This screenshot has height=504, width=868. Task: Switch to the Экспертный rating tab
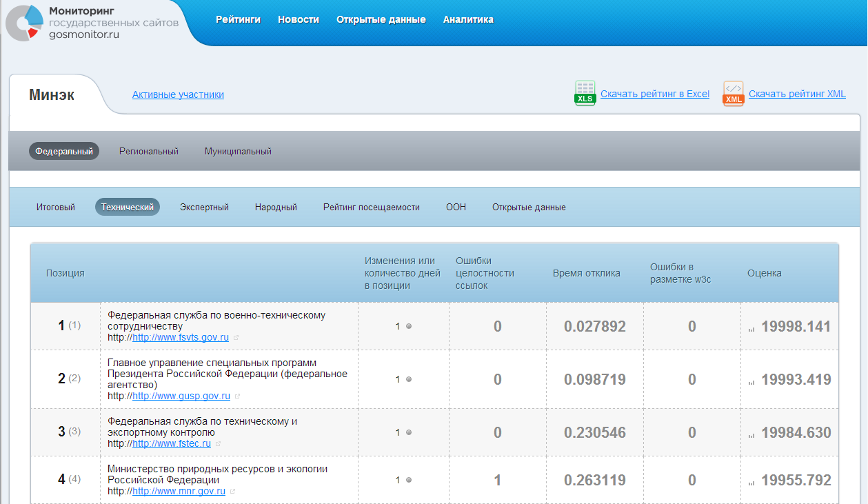(x=204, y=207)
